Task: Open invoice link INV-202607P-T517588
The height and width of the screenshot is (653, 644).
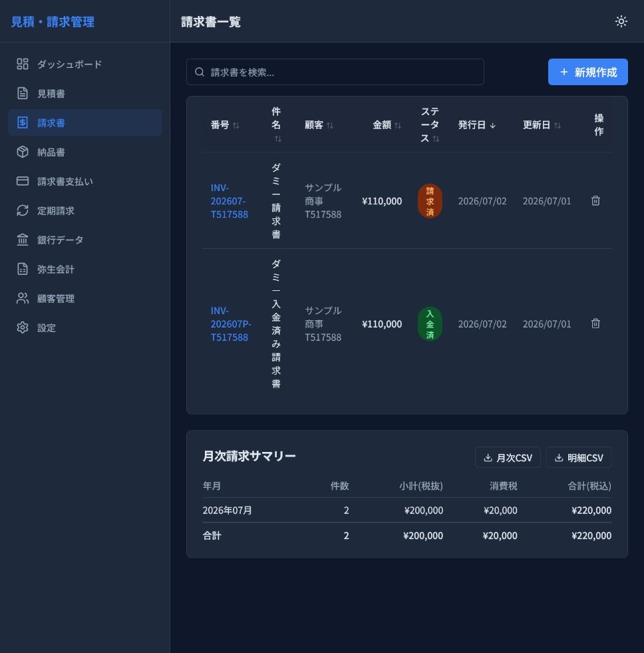Action: coord(231,324)
